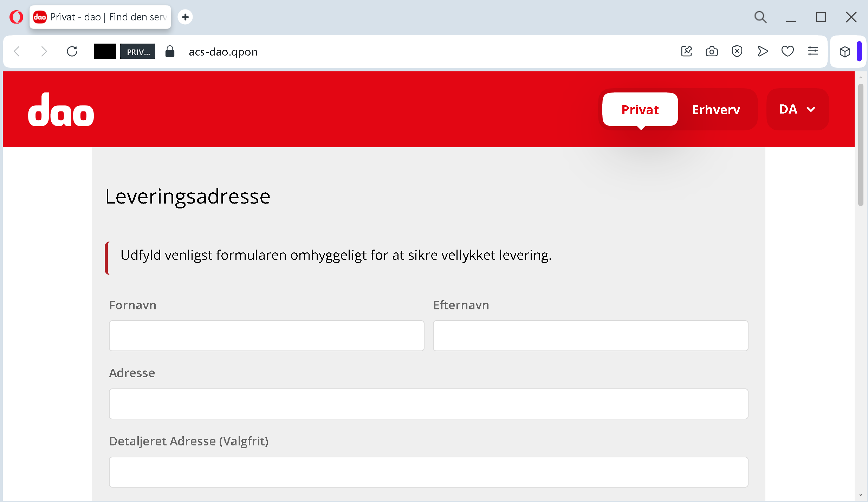
Task: Switch to the Erhverv tab
Action: (716, 110)
